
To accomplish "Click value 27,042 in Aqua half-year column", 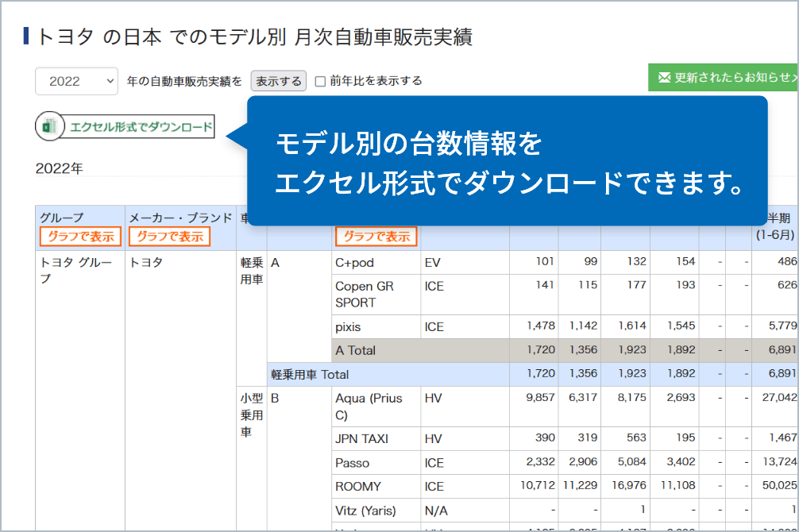I will (779, 398).
